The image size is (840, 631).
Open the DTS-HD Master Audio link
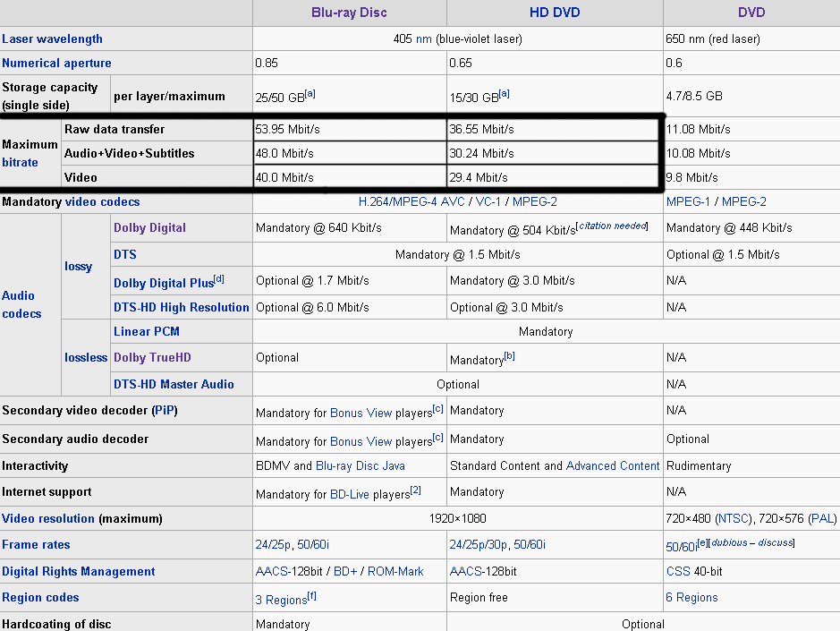pyautogui.click(x=174, y=384)
